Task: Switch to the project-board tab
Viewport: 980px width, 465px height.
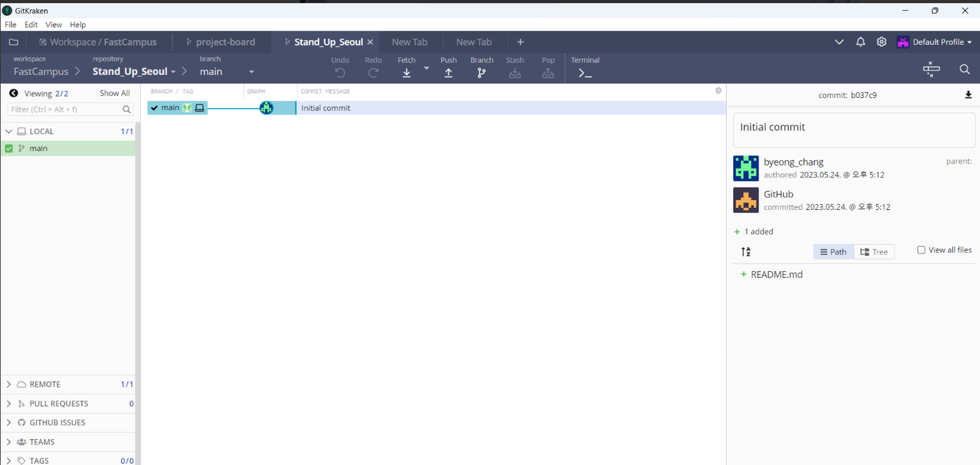Action: (x=220, y=42)
